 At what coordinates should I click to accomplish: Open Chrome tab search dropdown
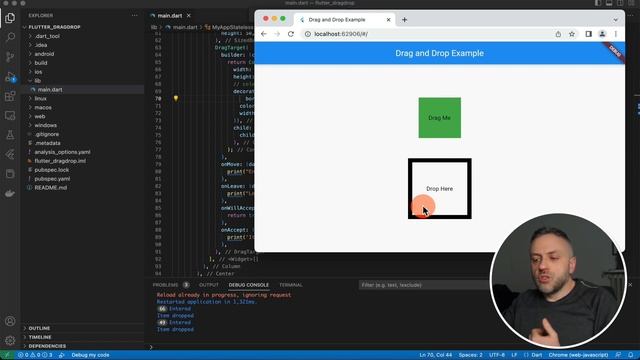tap(616, 20)
